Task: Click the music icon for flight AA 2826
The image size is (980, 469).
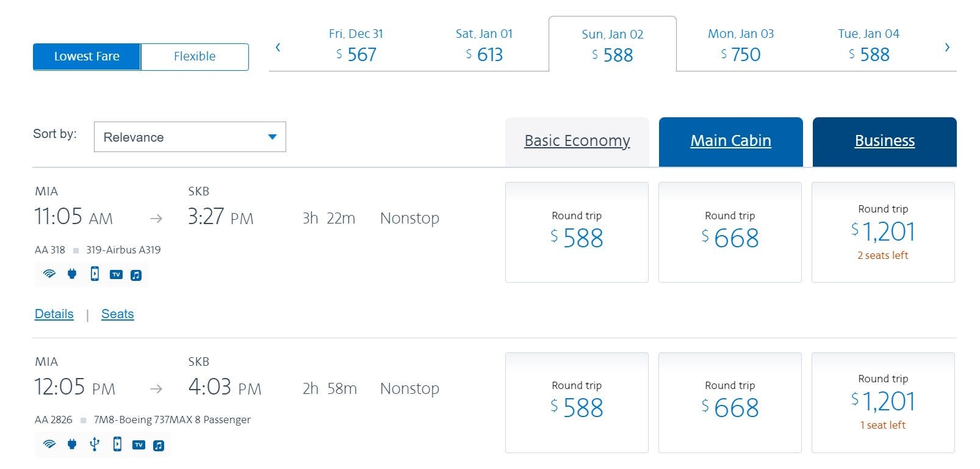Action: coord(159,445)
